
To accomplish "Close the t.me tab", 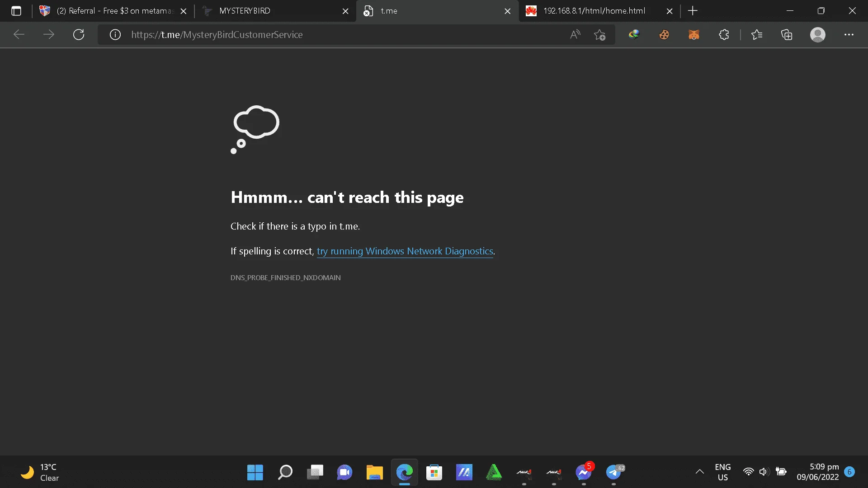I will tap(508, 11).
